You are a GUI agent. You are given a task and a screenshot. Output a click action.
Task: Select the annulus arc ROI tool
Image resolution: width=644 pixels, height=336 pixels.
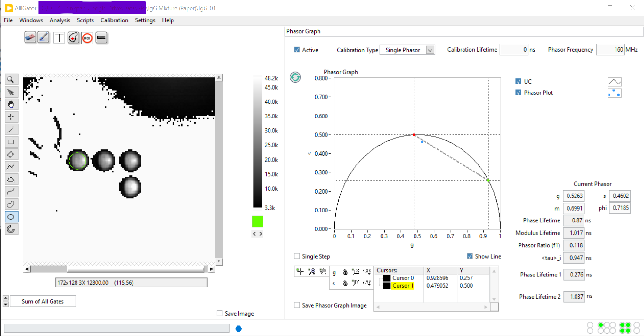(x=11, y=229)
